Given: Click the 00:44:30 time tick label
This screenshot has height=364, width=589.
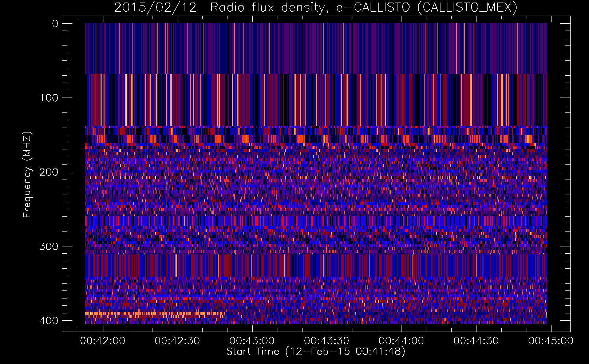Looking at the screenshot, I should [x=476, y=341].
